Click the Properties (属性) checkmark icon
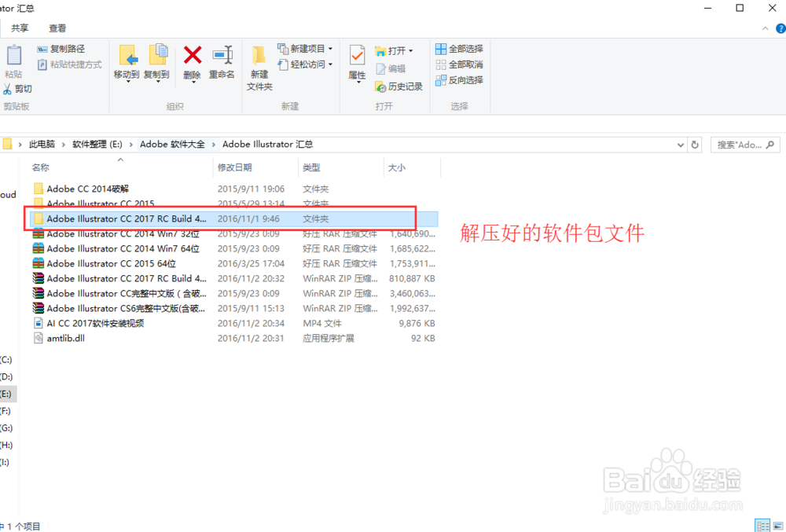The image size is (786, 532). click(x=357, y=55)
